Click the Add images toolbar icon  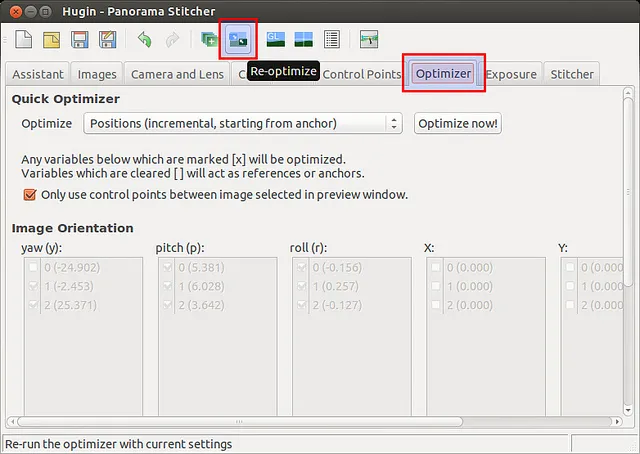click(209, 40)
